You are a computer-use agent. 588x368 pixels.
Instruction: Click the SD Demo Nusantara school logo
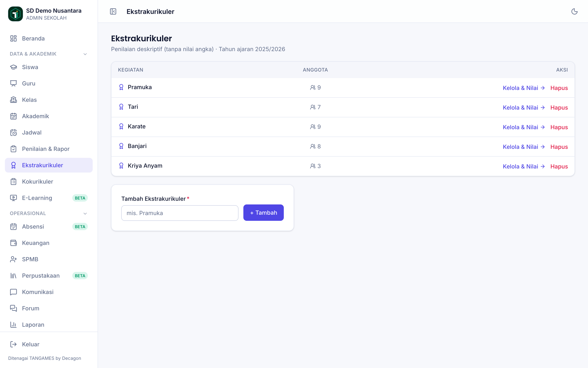point(16,14)
